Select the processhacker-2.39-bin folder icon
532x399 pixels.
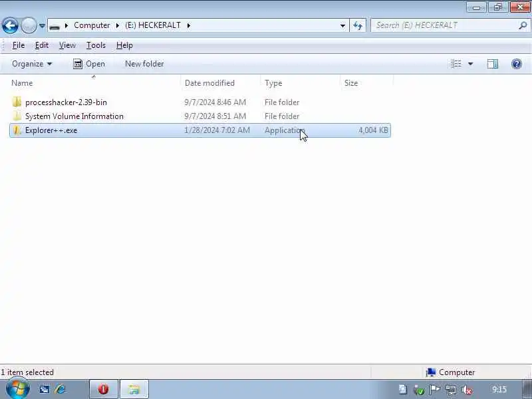pyautogui.click(x=17, y=102)
